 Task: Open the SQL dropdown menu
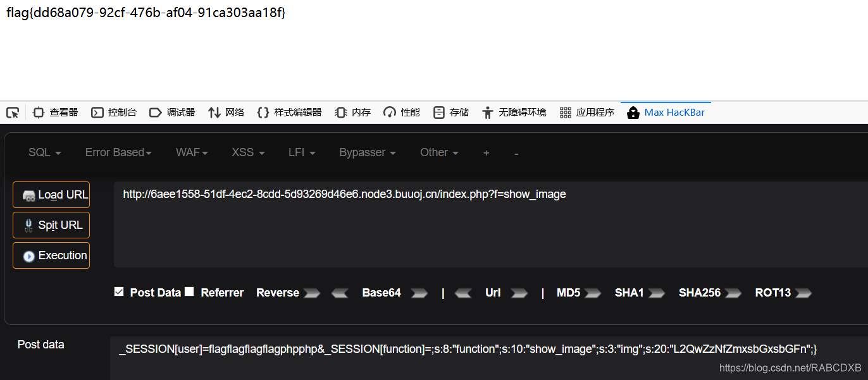pos(44,152)
